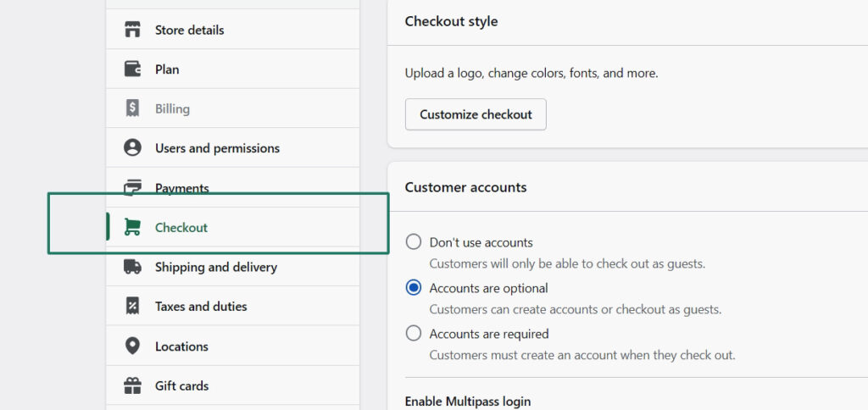
Task: Open Store details settings
Action: 232,30
